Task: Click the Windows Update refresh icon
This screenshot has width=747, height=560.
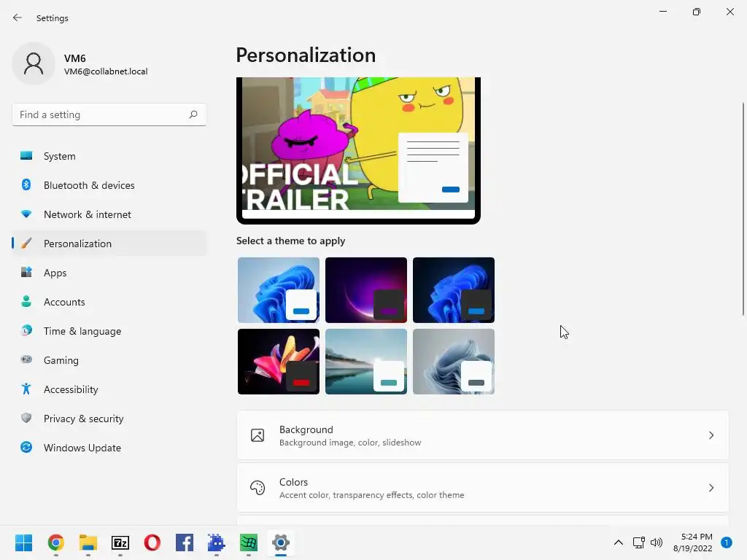Action: coord(26,447)
